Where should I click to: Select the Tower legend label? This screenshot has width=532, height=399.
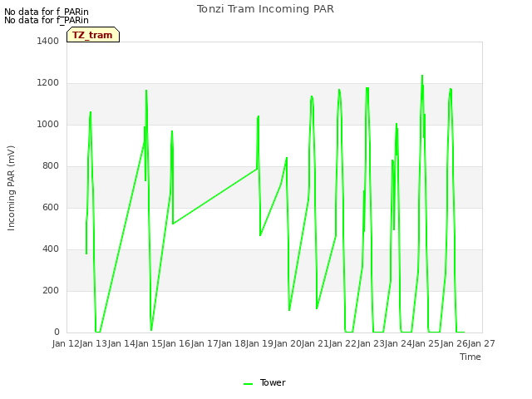coord(273,382)
